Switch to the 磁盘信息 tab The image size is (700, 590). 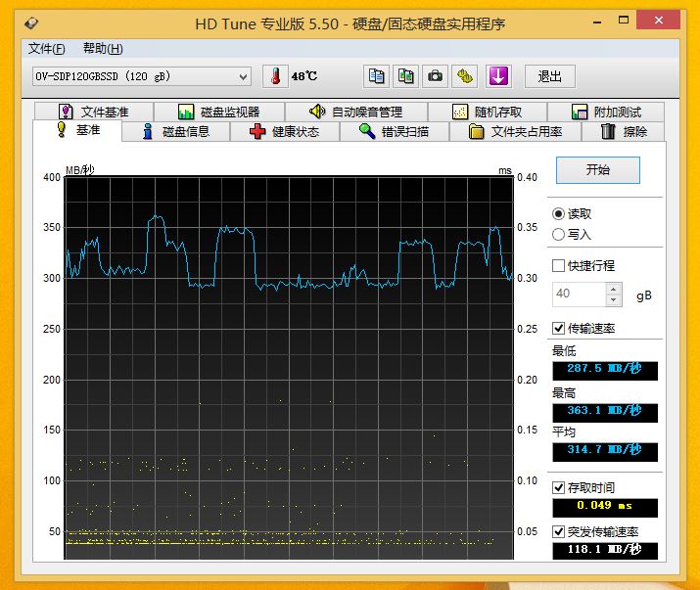[176, 132]
